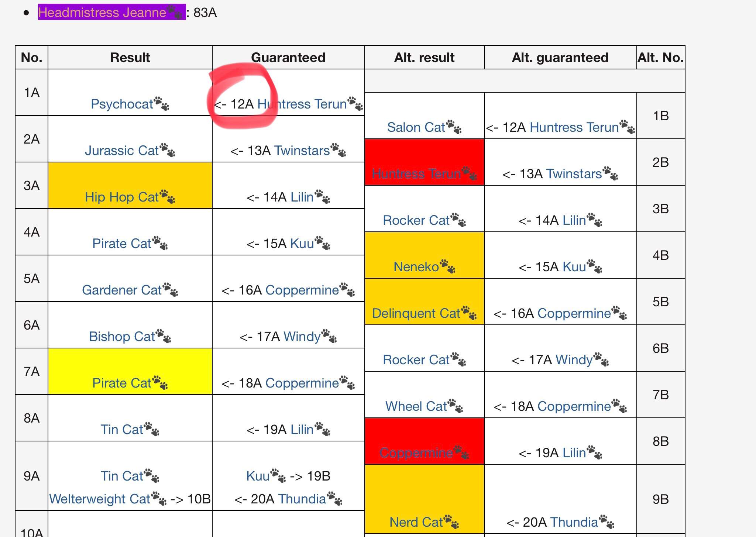Viewport: 756px width, 537px height.
Task: Open Pirate Cat link in row 4A
Action: tap(122, 244)
